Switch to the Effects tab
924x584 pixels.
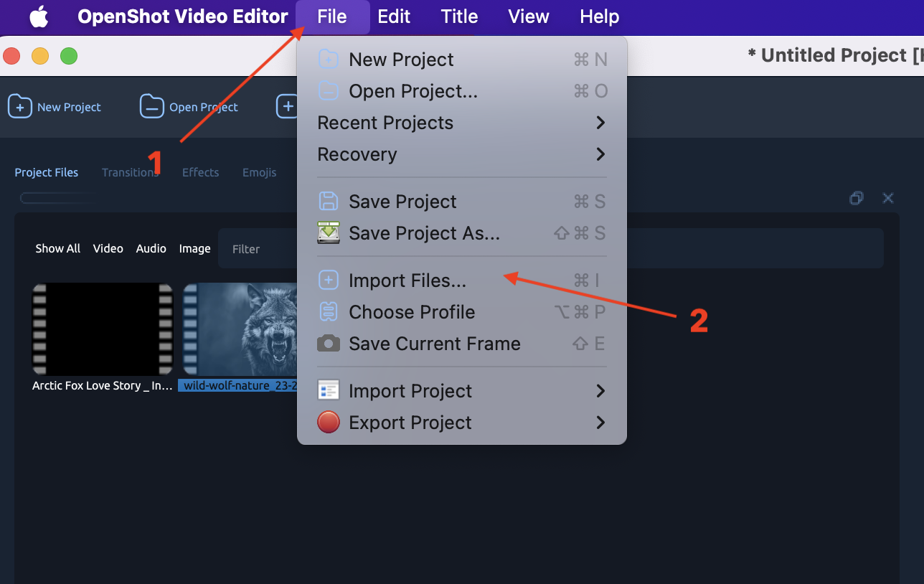point(200,172)
